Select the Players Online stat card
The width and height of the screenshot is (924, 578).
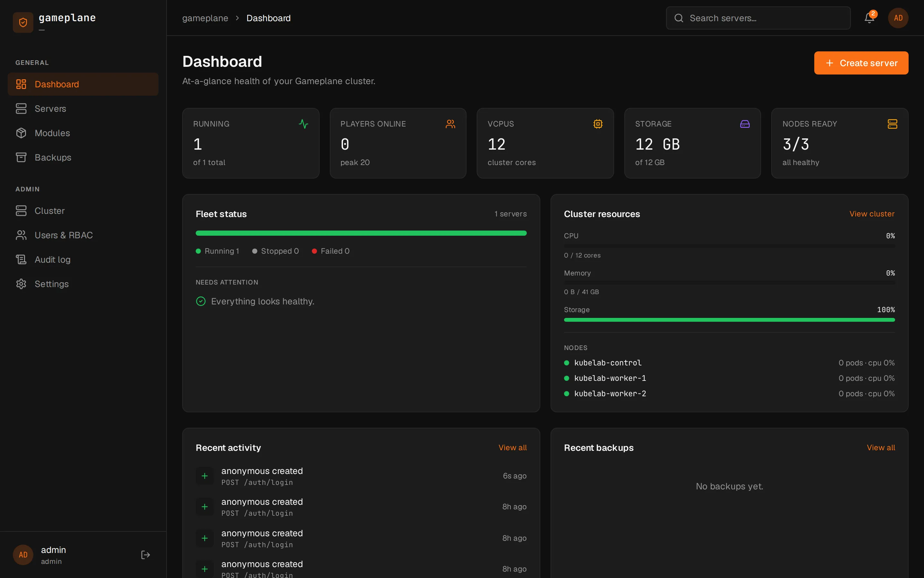tap(398, 143)
